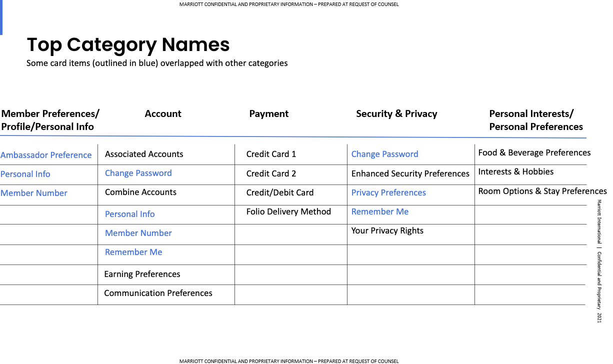Select the Credit Card 1 item
Viewport: 613px width, 364px height.
coord(271,154)
